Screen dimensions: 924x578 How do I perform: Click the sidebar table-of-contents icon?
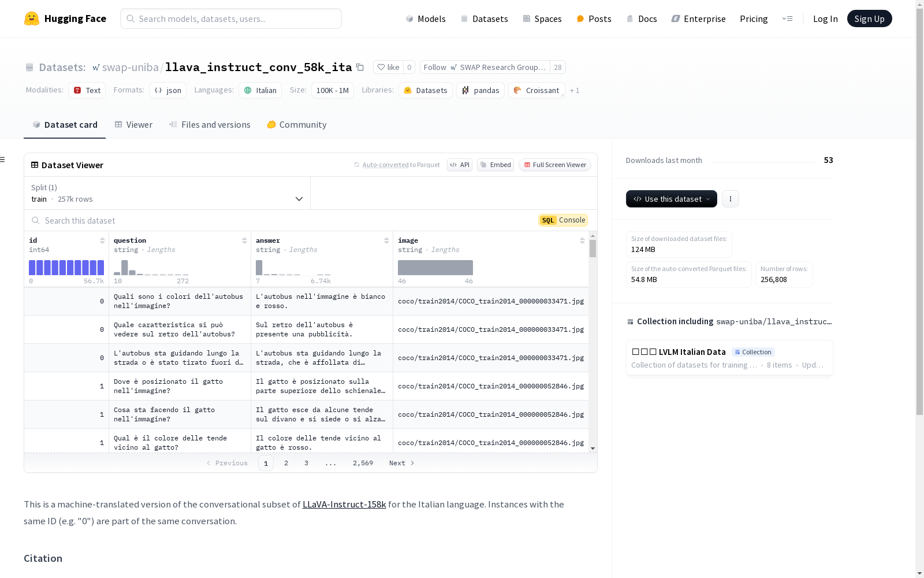[x=3, y=160]
